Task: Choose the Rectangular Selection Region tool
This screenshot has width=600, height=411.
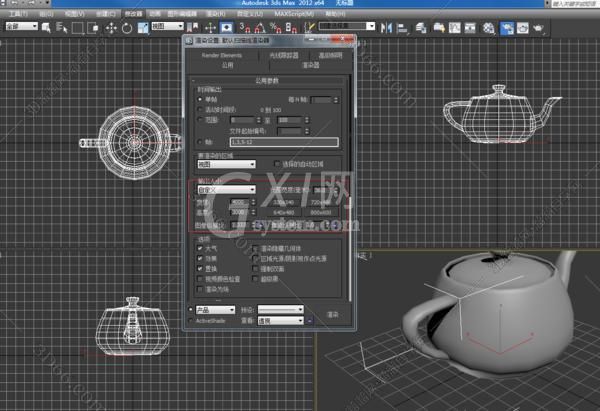Action: (x=78, y=28)
